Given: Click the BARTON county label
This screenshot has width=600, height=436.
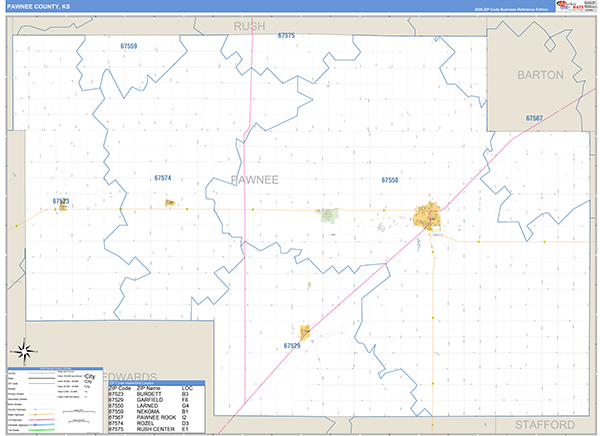Looking at the screenshot, I should pyautogui.click(x=540, y=75).
